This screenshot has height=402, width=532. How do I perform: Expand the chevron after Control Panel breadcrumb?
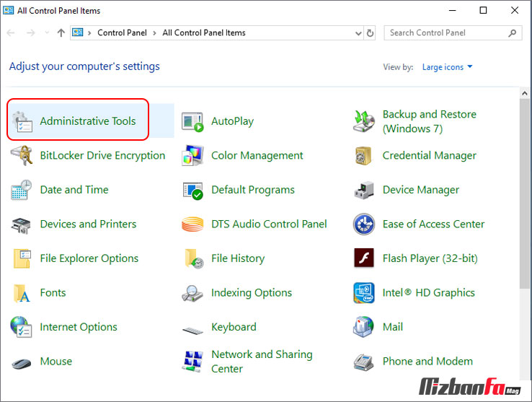coord(154,33)
